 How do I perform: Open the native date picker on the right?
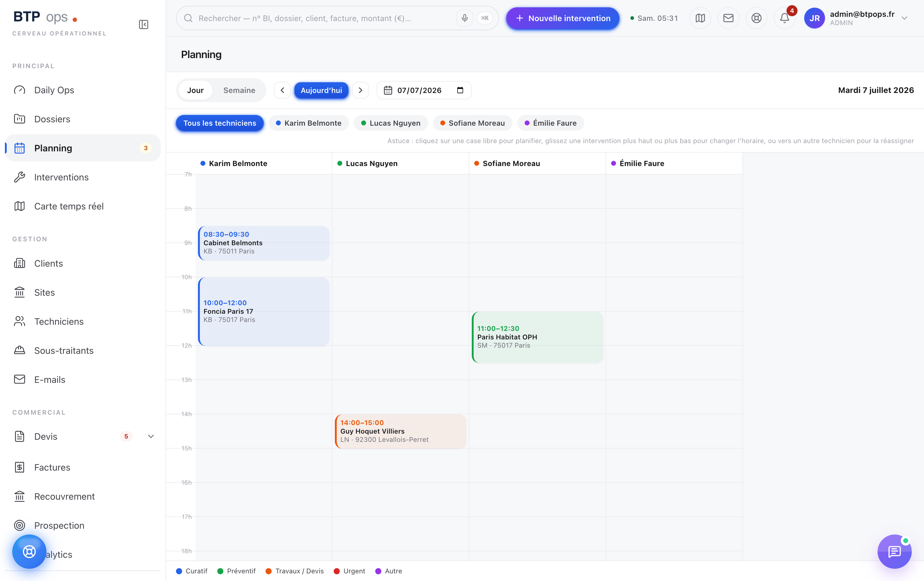point(460,90)
